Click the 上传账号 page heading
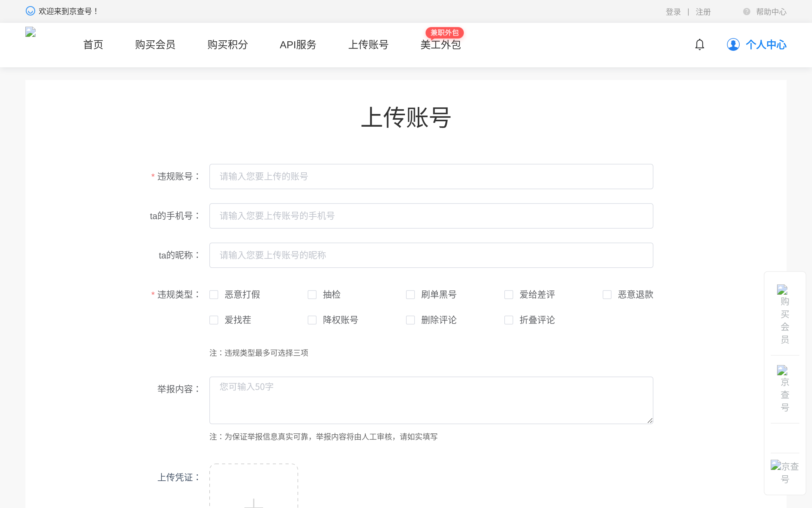The width and height of the screenshot is (812, 508). pyautogui.click(x=406, y=117)
